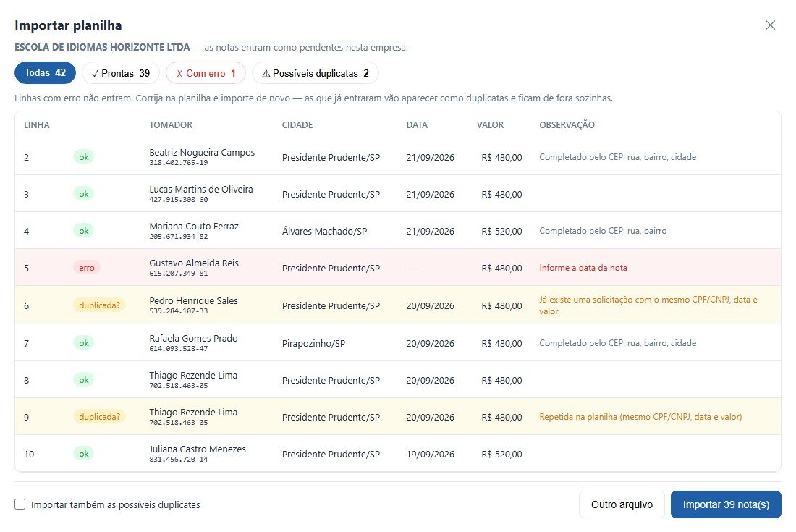The height and width of the screenshot is (532, 796).
Task: Click date 19/09/2026 on line 10
Action: [430, 455]
